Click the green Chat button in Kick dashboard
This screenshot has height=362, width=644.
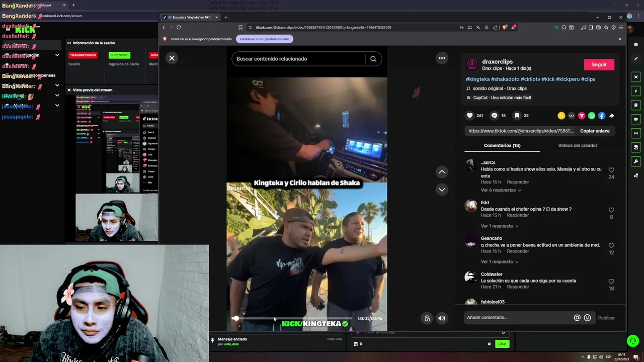(502, 344)
